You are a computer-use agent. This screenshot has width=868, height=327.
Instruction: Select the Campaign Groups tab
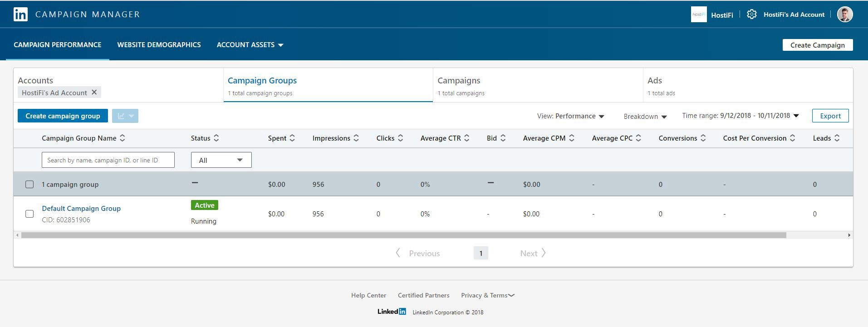tap(328, 85)
